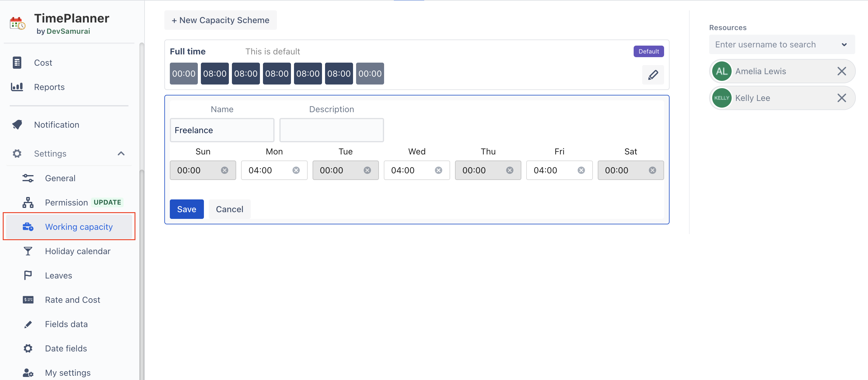Click the Full time scheme title

click(x=188, y=51)
